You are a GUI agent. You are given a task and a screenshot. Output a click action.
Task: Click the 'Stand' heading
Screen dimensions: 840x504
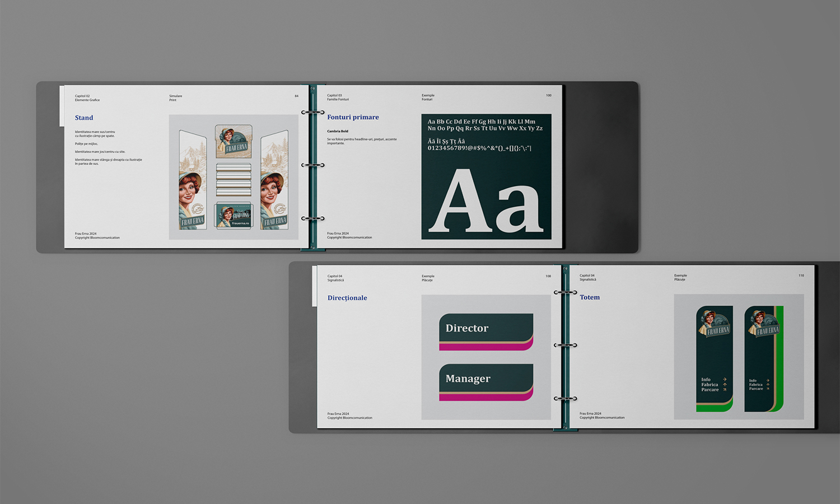(x=84, y=118)
